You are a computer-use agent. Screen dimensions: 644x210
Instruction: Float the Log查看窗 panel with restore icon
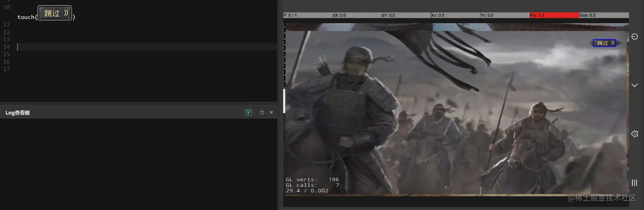(x=262, y=112)
